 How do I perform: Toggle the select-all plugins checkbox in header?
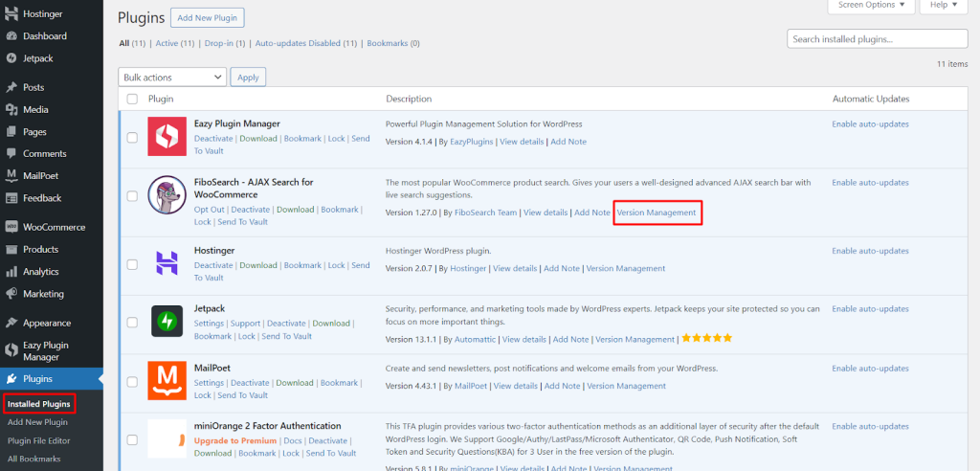coord(132,99)
